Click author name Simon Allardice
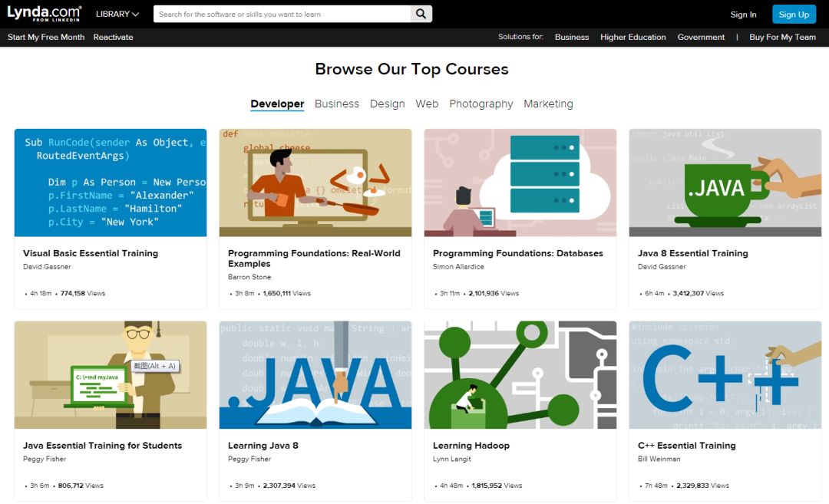The height and width of the screenshot is (504, 829). [457, 267]
